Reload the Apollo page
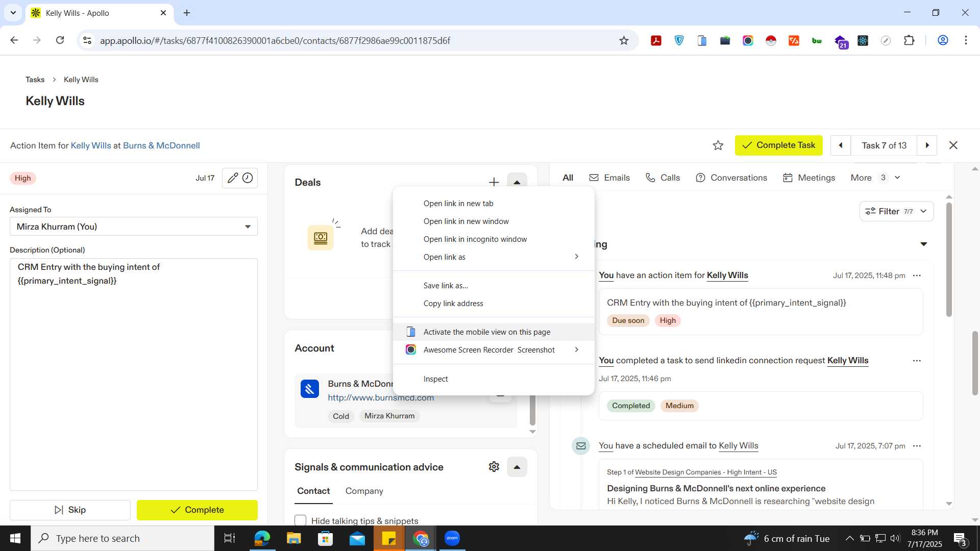980x551 pixels. point(60,40)
